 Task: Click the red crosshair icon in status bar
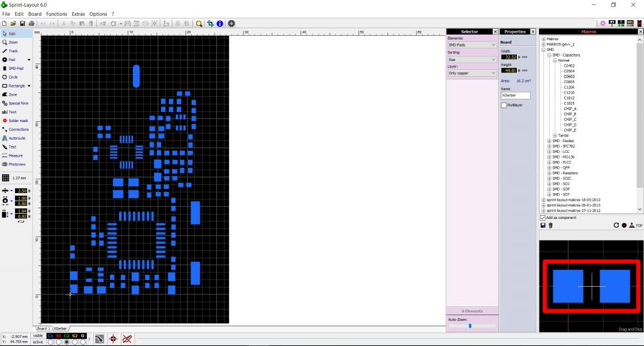click(113, 339)
